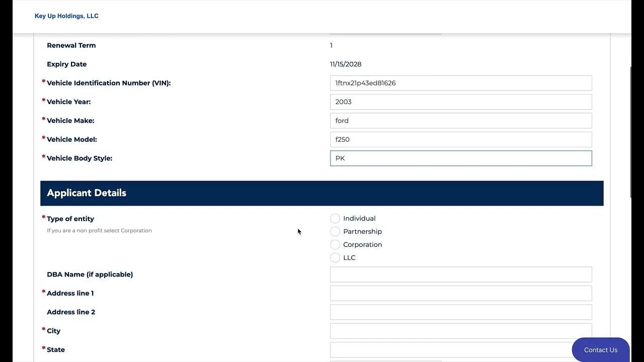
Task: Click into the Vehicle Year field
Action: pyautogui.click(x=461, y=102)
